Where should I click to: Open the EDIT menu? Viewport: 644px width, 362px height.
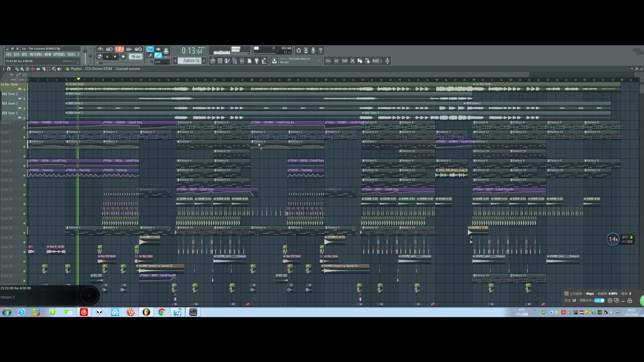tap(16, 54)
